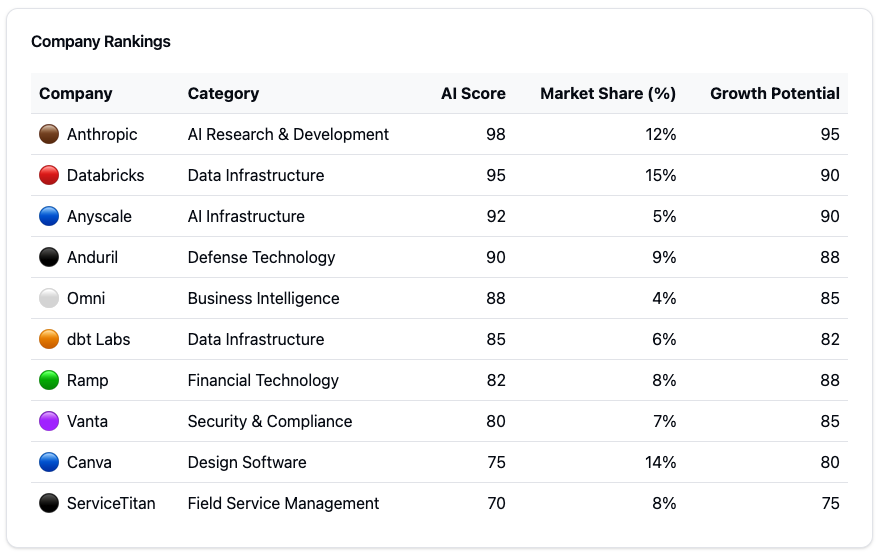Click the Category column header
Screen dimensions: 881x554
223,93
